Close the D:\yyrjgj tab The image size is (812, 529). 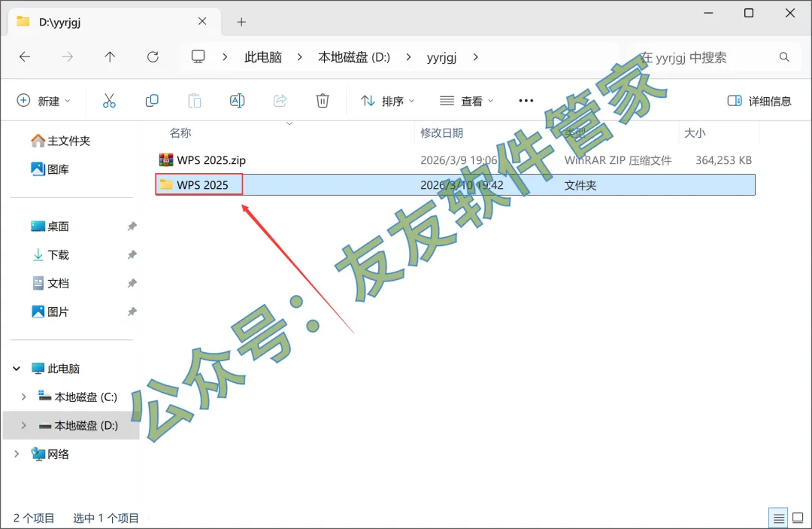202,21
